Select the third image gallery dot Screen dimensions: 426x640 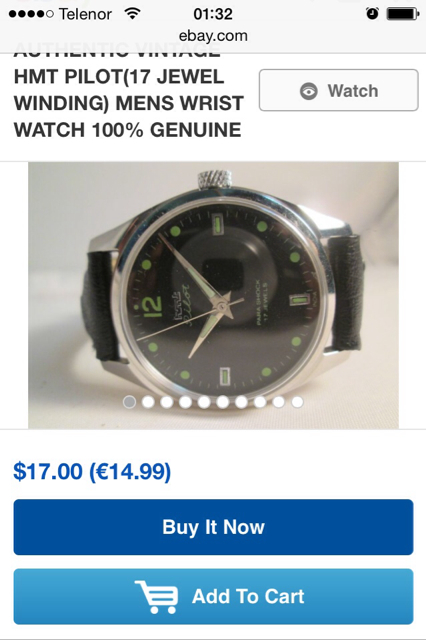point(166,402)
